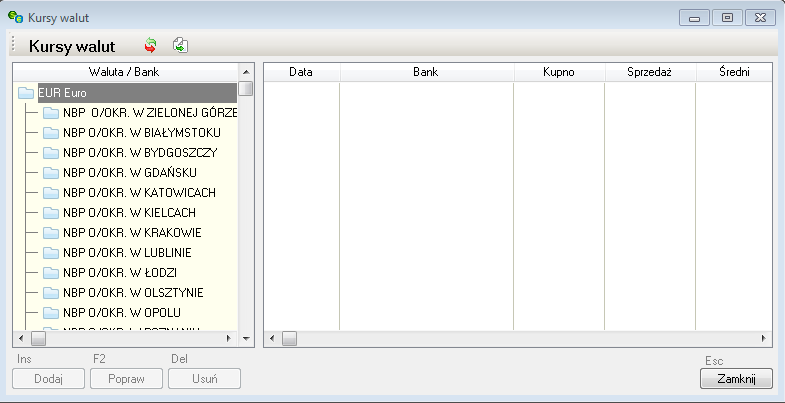Click folder icon beside NBP O/OKR. W BYDGOSZCZY
Screen dimensions: 785x403
pyautogui.click(x=51, y=153)
